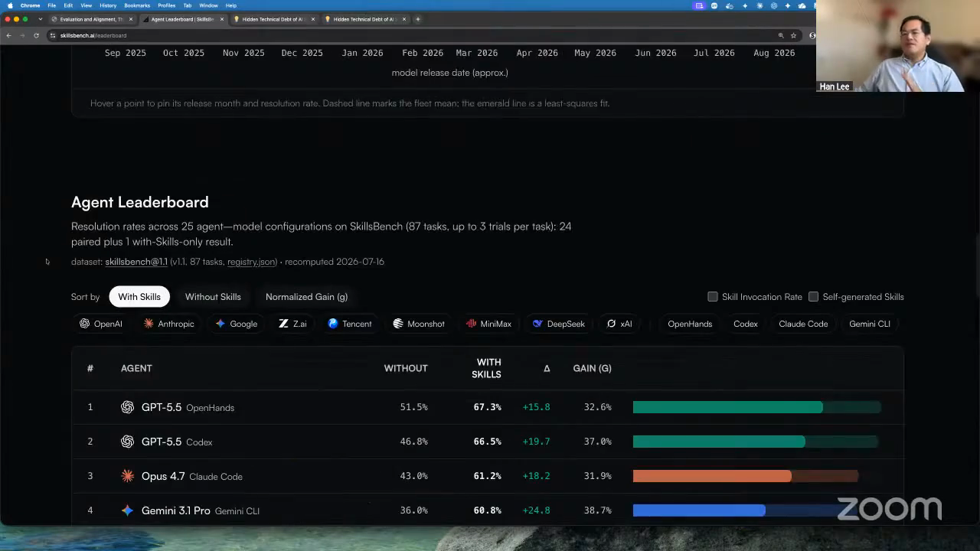980x551 pixels.
Task: Filter by xAI provider
Action: (619, 324)
